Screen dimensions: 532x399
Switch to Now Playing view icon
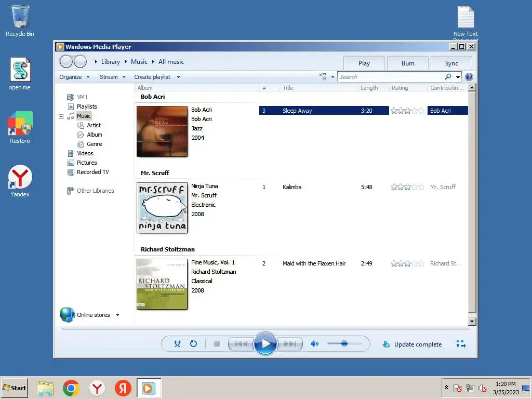[x=461, y=344]
